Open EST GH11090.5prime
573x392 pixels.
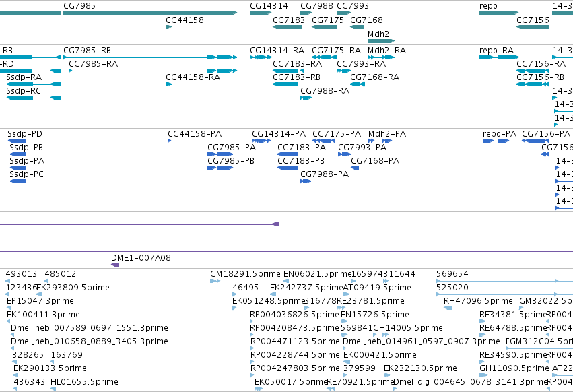(483, 375)
